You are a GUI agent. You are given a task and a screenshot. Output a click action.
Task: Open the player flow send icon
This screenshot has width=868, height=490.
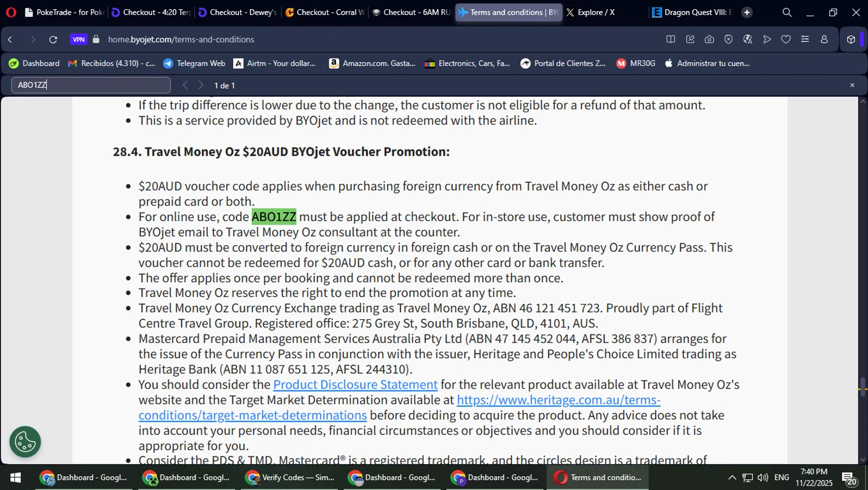767,39
